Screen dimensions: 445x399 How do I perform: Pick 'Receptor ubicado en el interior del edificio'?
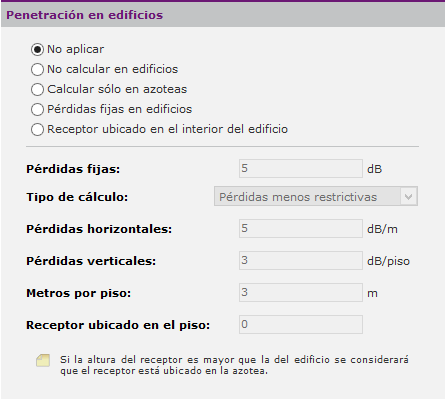point(37,129)
